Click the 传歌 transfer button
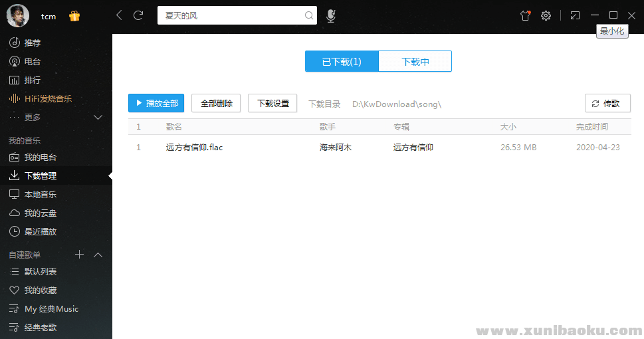This screenshot has height=339, width=644. (607, 103)
